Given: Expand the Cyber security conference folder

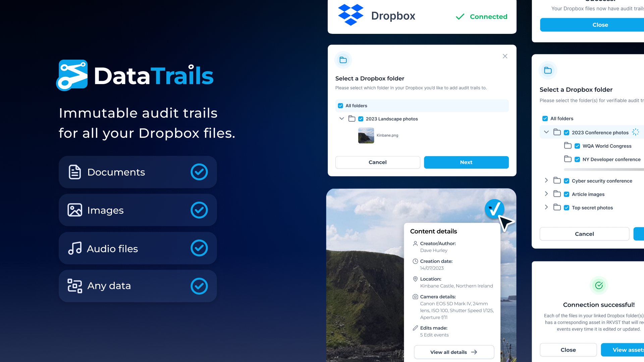Looking at the screenshot, I should (546, 180).
